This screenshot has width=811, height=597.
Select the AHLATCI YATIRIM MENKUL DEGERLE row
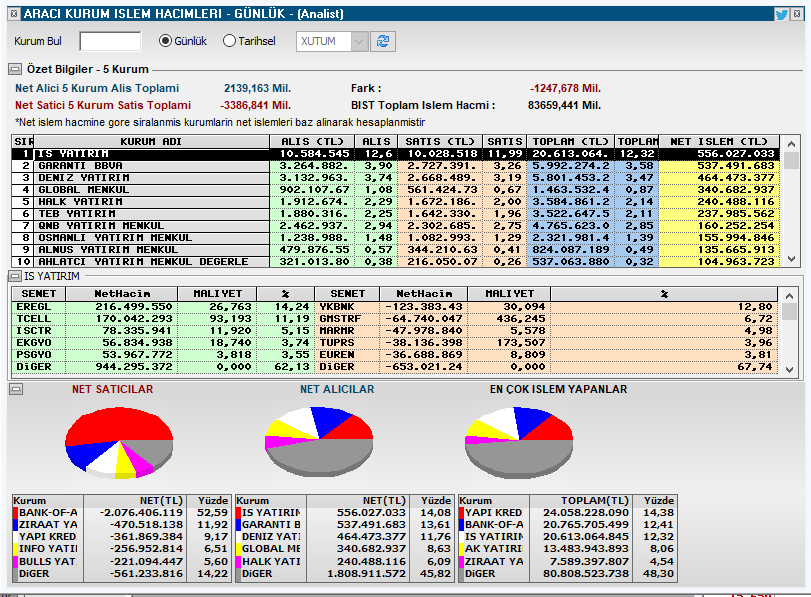(x=395, y=261)
